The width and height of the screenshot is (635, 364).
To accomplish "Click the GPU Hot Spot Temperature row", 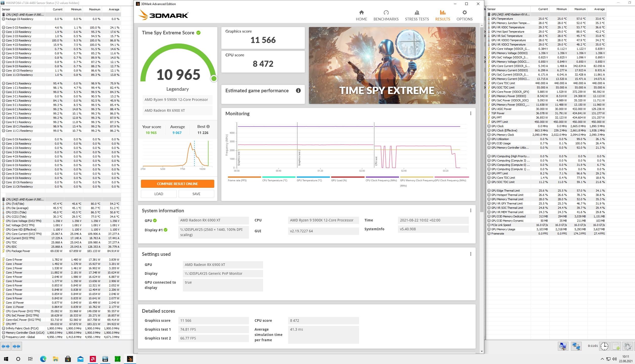I will 546,32.
